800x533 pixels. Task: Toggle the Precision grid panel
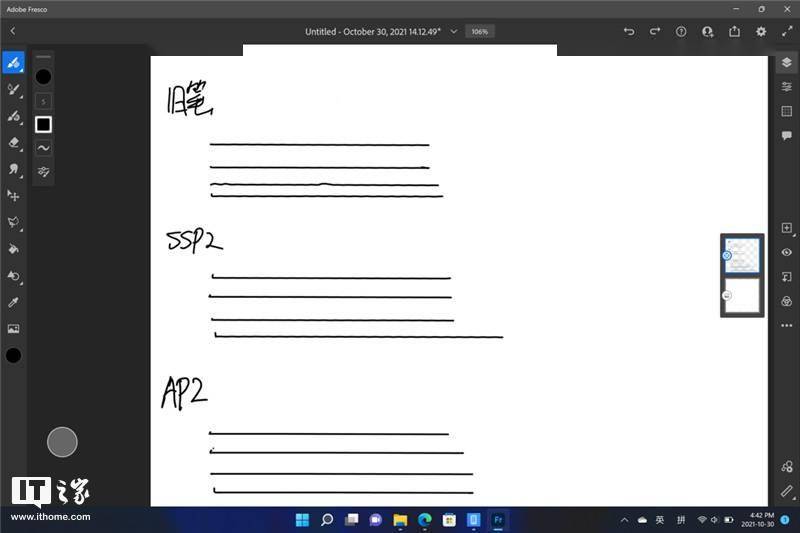pyautogui.click(x=786, y=111)
